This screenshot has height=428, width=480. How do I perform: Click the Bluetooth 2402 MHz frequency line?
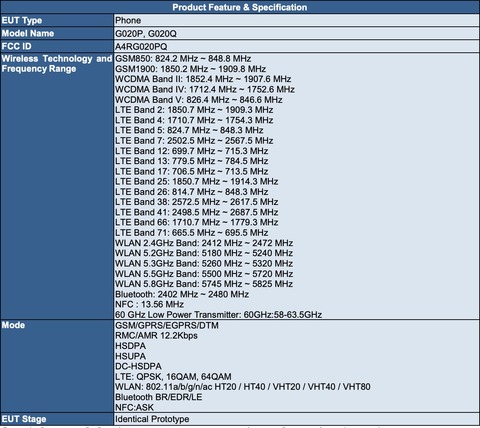coord(182,294)
